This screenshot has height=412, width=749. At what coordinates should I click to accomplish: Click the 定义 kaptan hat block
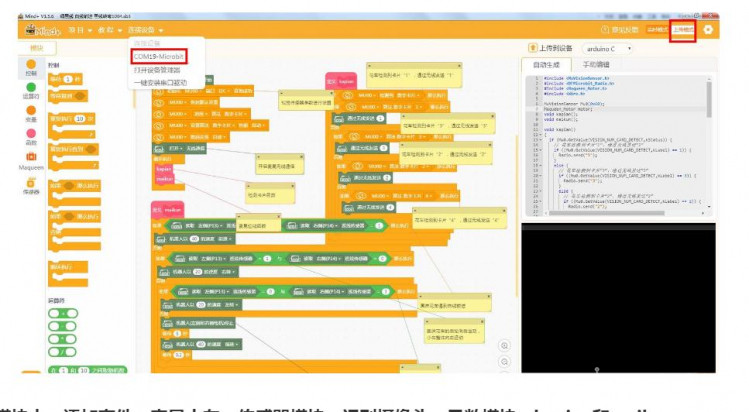[x=341, y=81]
